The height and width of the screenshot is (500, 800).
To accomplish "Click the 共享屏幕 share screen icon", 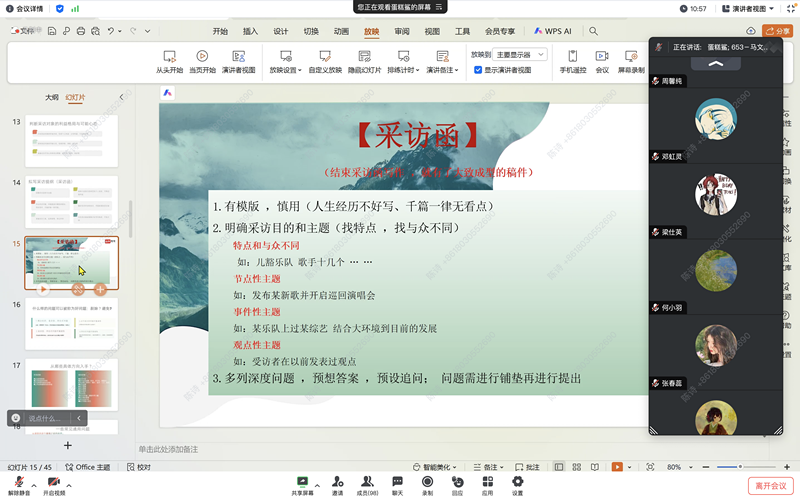I will click(x=302, y=482).
